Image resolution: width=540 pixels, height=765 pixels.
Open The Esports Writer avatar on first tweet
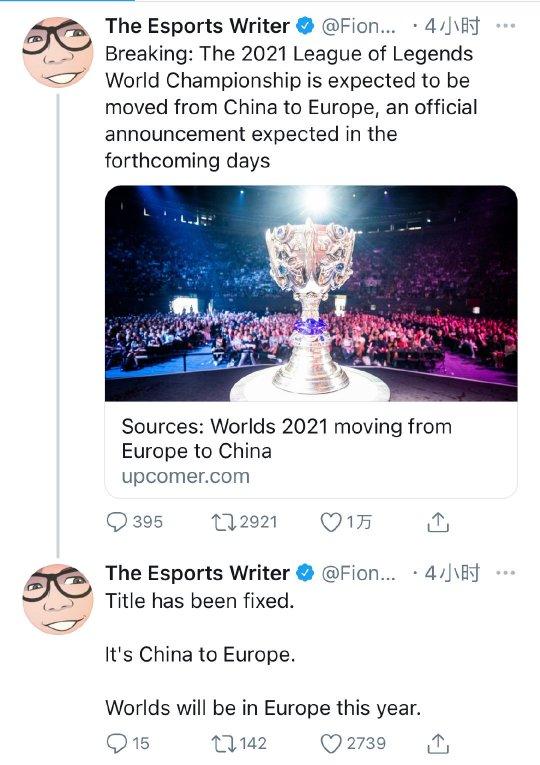click(58, 52)
